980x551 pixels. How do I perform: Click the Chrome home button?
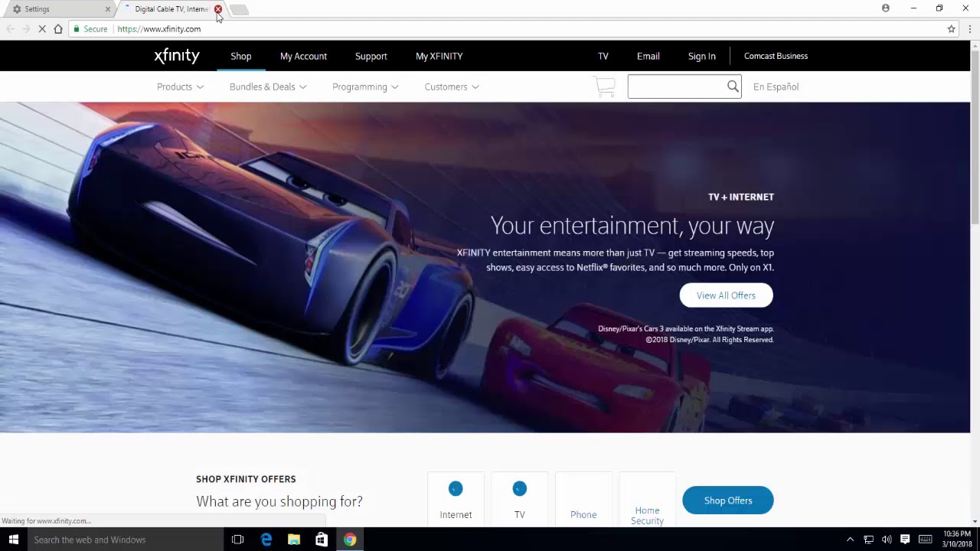pyautogui.click(x=58, y=29)
